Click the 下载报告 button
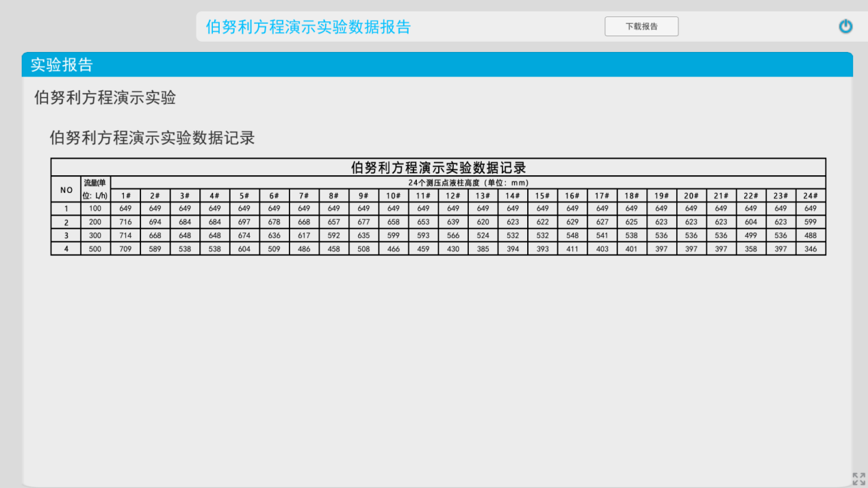Viewport: 868px width, 488px height. [x=641, y=27]
